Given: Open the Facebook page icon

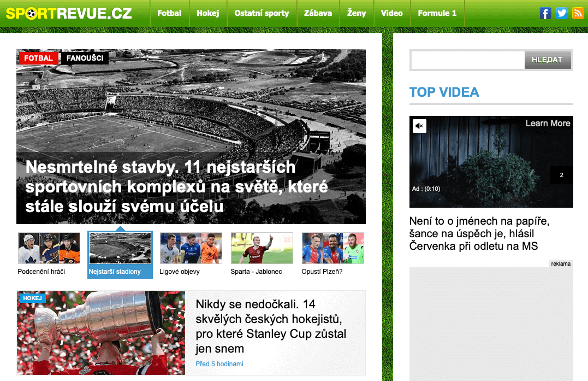Looking at the screenshot, I should (545, 13).
